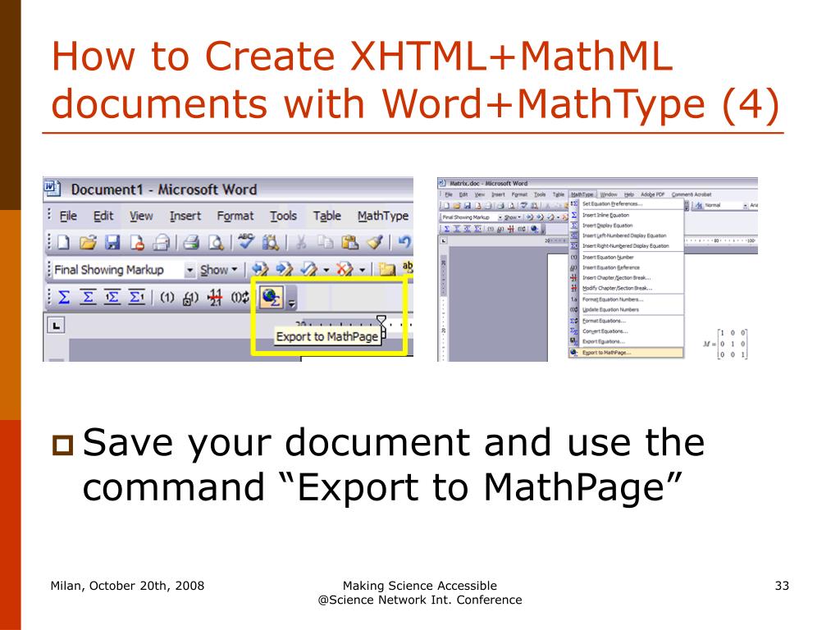Image resolution: width=840 pixels, height=630 pixels.
Task: Choose Update Equation Numbers menu entry
Action: [x=626, y=309]
